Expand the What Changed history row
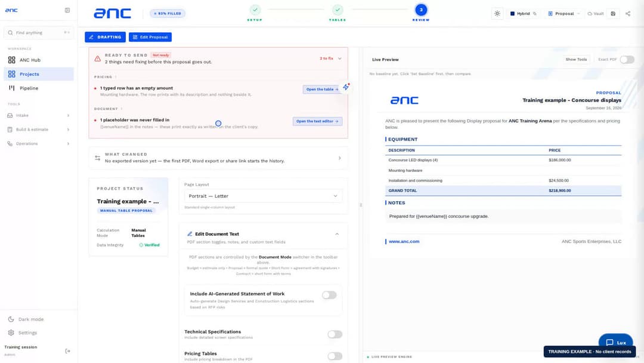Image resolution: width=644 pixels, height=363 pixels. (218, 158)
